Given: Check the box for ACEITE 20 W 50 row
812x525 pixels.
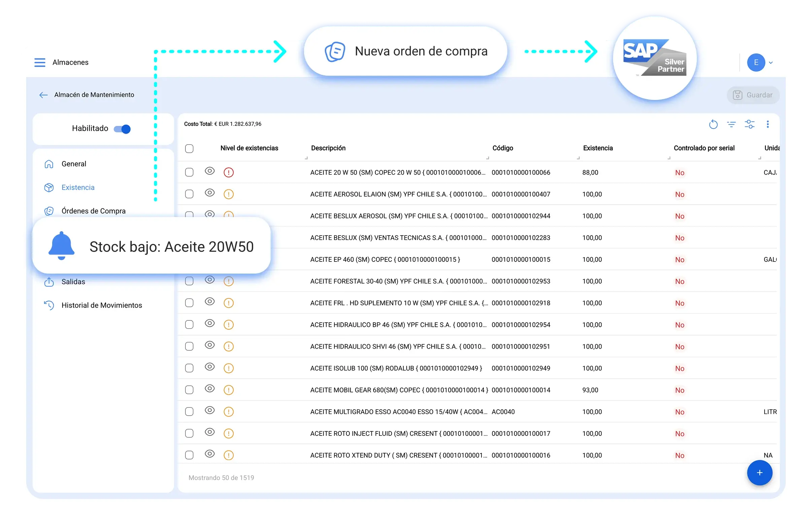Looking at the screenshot, I should (x=189, y=172).
